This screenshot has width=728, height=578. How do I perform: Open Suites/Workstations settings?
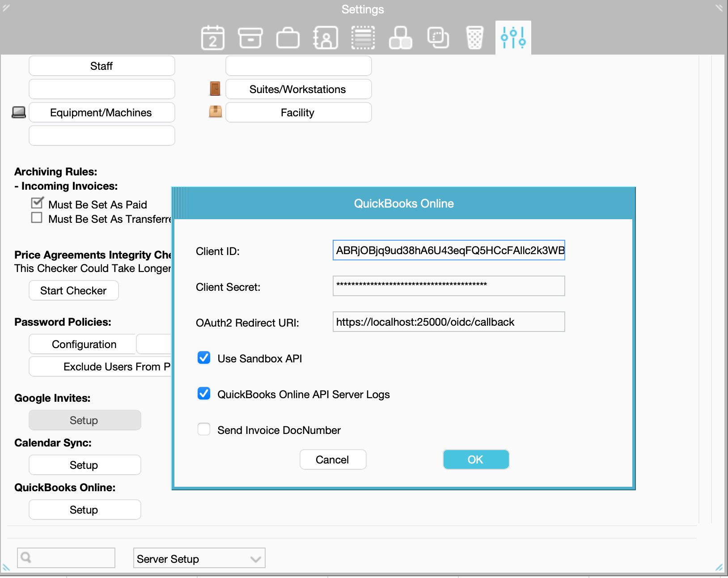(x=299, y=89)
